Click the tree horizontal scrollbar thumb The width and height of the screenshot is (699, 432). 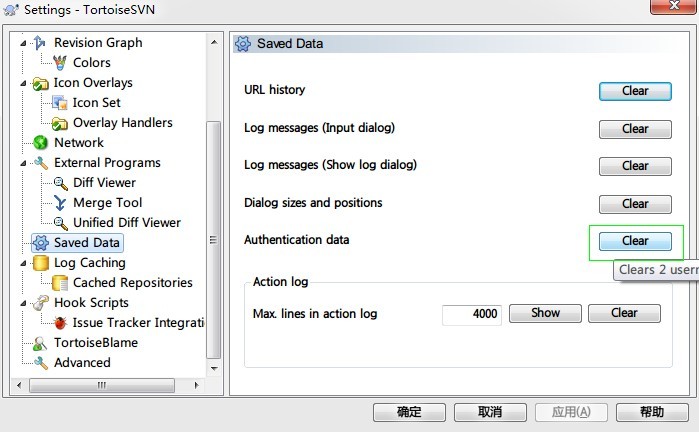(102, 385)
